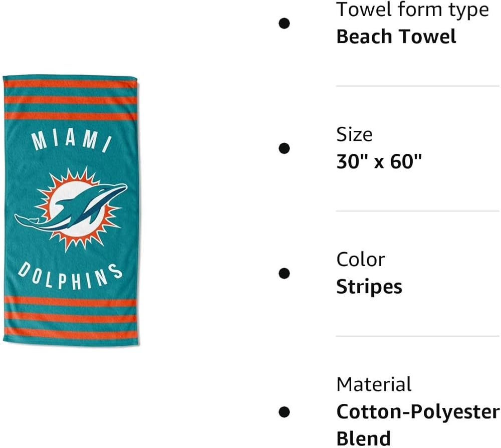Select the Beach Towel value text

point(396,37)
